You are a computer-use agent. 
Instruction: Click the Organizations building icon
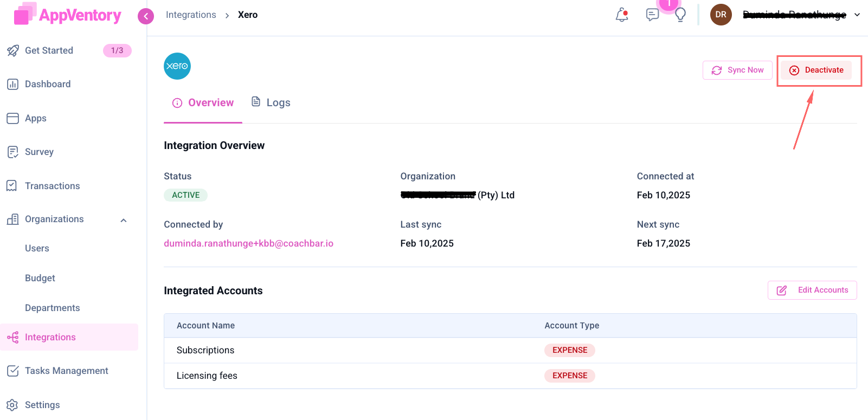12,219
